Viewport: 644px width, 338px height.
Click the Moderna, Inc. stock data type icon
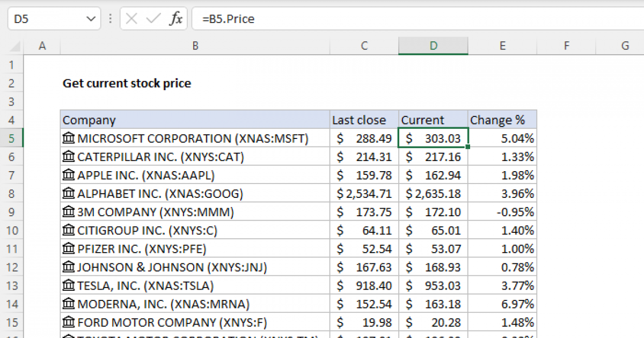click(69, 304)
